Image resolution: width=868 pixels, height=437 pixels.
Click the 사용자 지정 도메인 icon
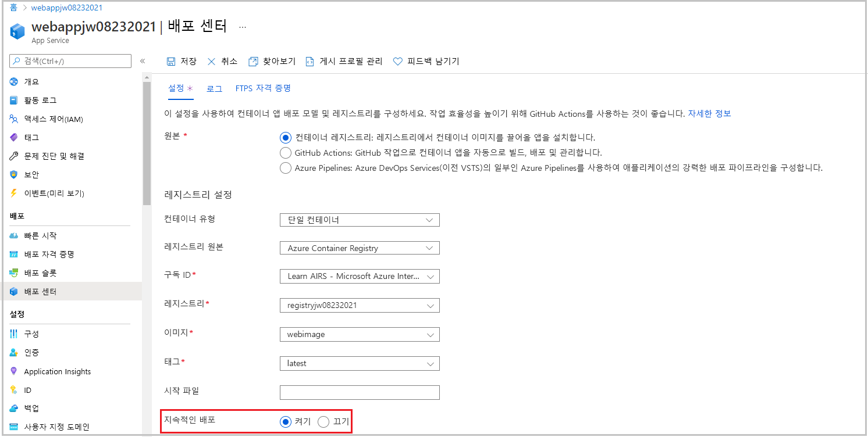[x=15, y=427]
